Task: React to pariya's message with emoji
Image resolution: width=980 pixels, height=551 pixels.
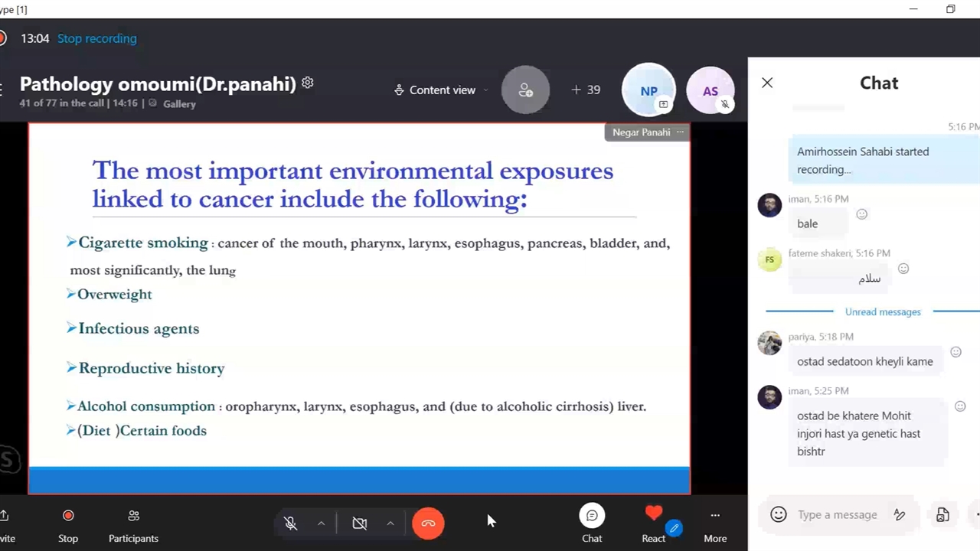Action: click(x=955, y=352)
